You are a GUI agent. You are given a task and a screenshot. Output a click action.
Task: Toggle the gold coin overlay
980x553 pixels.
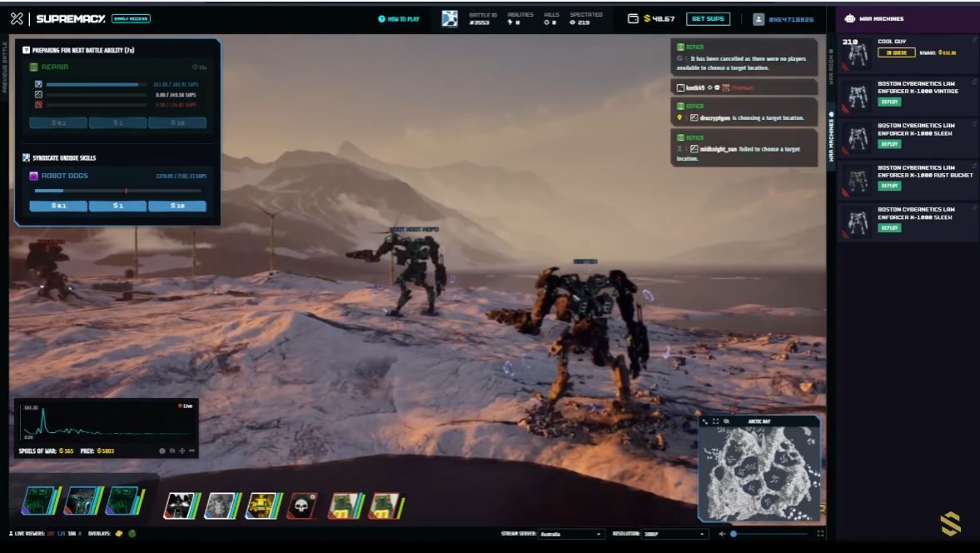click(x=119, y=534)
